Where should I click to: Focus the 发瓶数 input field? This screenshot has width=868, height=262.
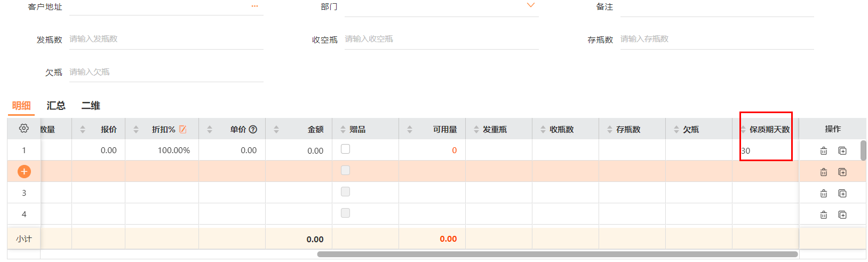pos(165,39)
